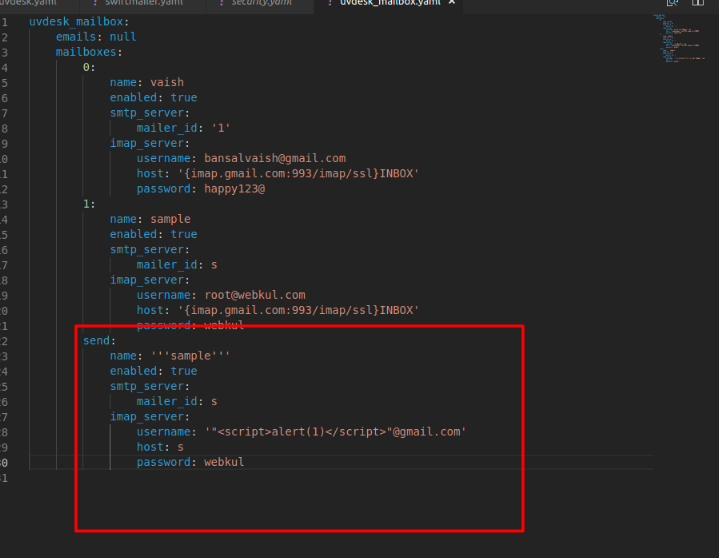
Task: Click the 'send:' key
Action: pos(99,341)
